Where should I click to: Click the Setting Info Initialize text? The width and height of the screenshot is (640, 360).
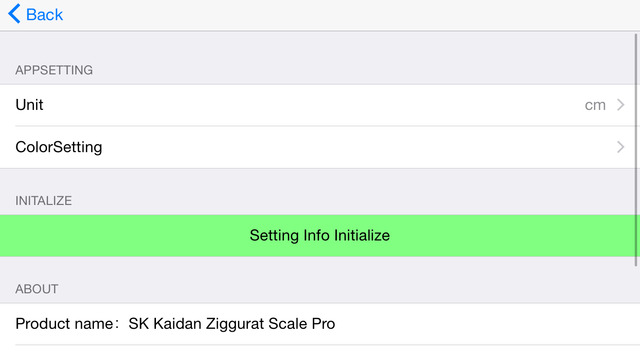[x=320, y=236]
